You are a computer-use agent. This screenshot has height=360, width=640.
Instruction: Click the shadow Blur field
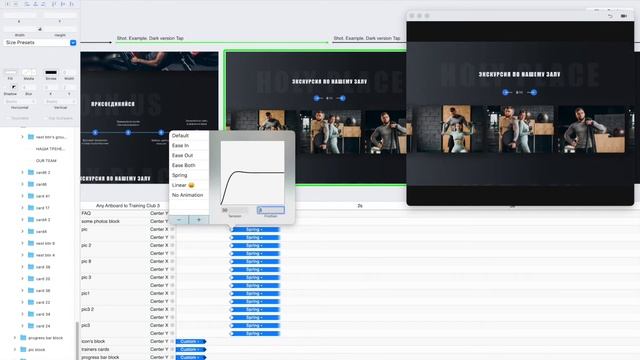[29, 88]
